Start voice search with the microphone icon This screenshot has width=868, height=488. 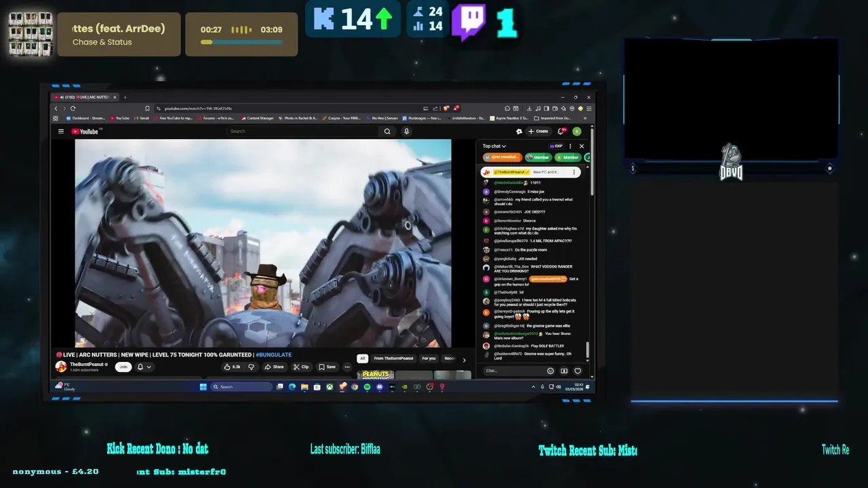[406, 131]
